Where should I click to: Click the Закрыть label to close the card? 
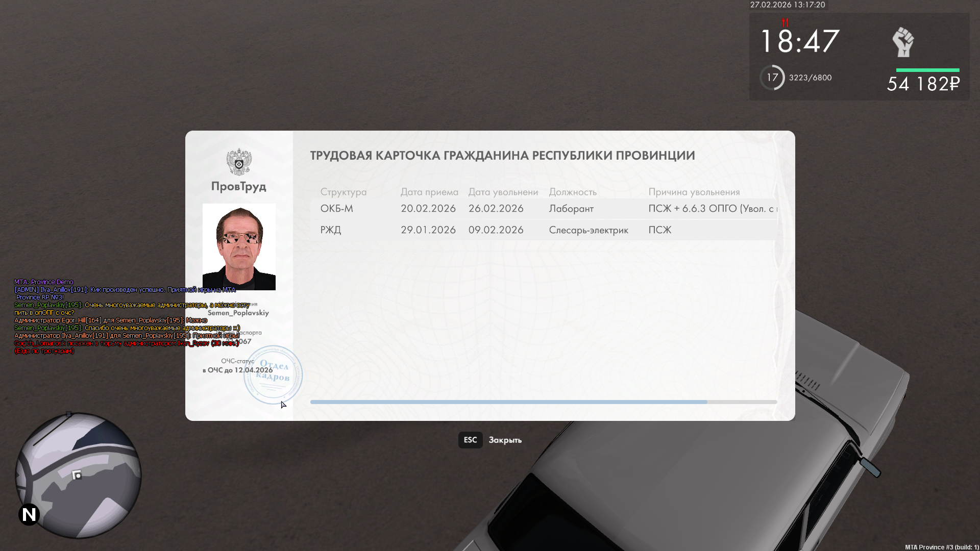505,440
